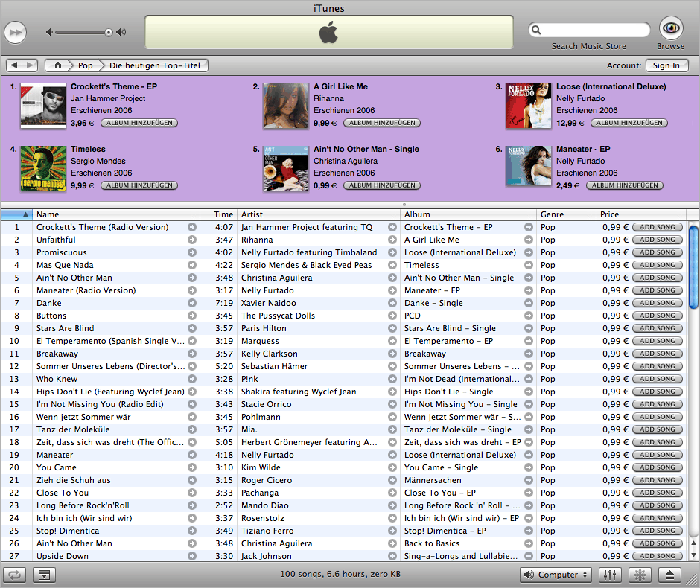This screenshot has width=700, height=588.
Task: Open the Computer speaker output dropdown
Action: pos(555,575)
